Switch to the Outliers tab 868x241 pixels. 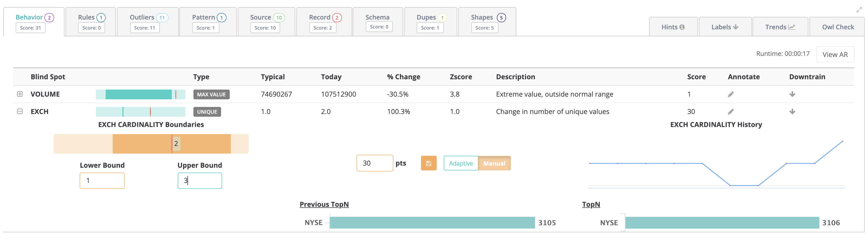coord(148,22)
